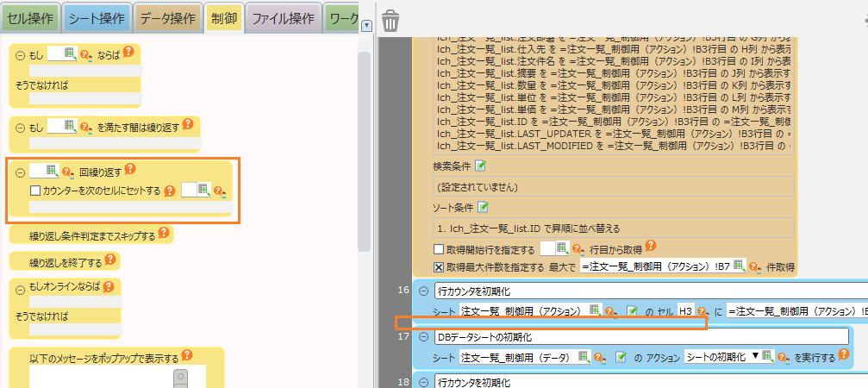Enable カウンターを次のセルにセットする checkbox
868x388 pixels.
click(34, 191)
